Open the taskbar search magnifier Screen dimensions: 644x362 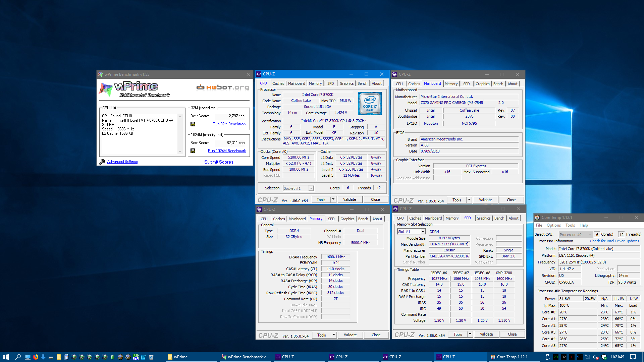click(18, 357)
